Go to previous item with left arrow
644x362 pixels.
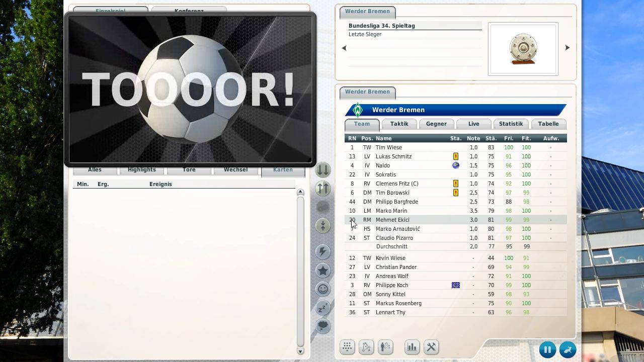pyautogui.click(x=344, y=48)
